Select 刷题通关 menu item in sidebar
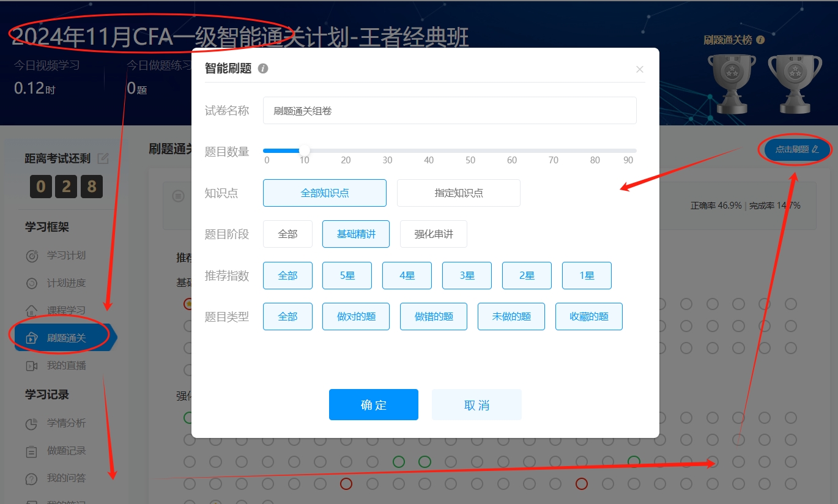Screen dimensions: 838x504 (66, 338)
